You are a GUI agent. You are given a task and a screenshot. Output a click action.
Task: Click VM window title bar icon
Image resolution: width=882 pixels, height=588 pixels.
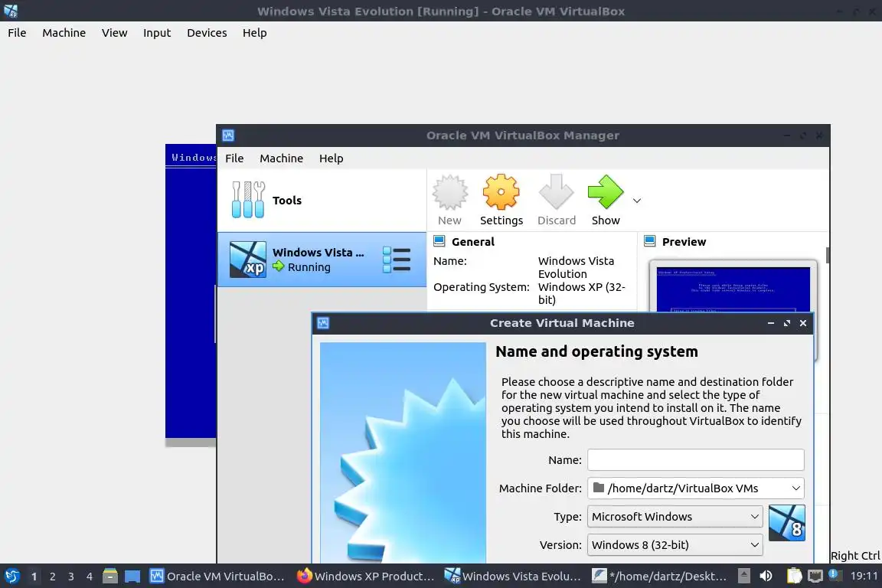pos(11,11)
